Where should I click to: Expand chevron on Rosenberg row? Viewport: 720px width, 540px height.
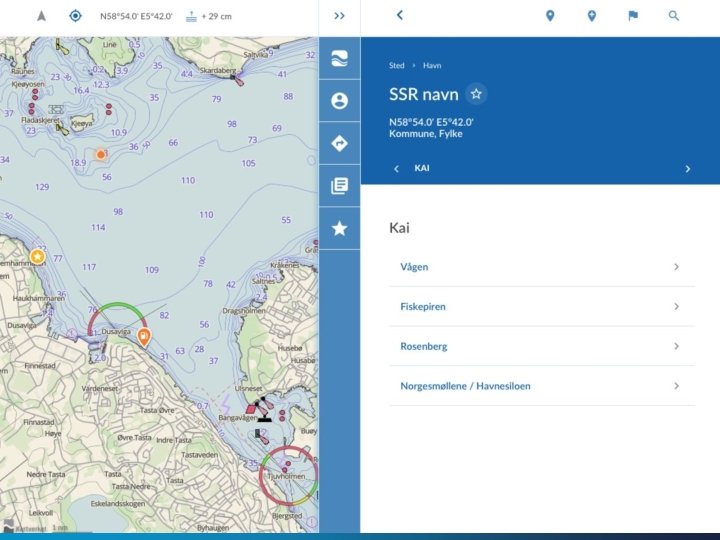[x=676, y=346]
